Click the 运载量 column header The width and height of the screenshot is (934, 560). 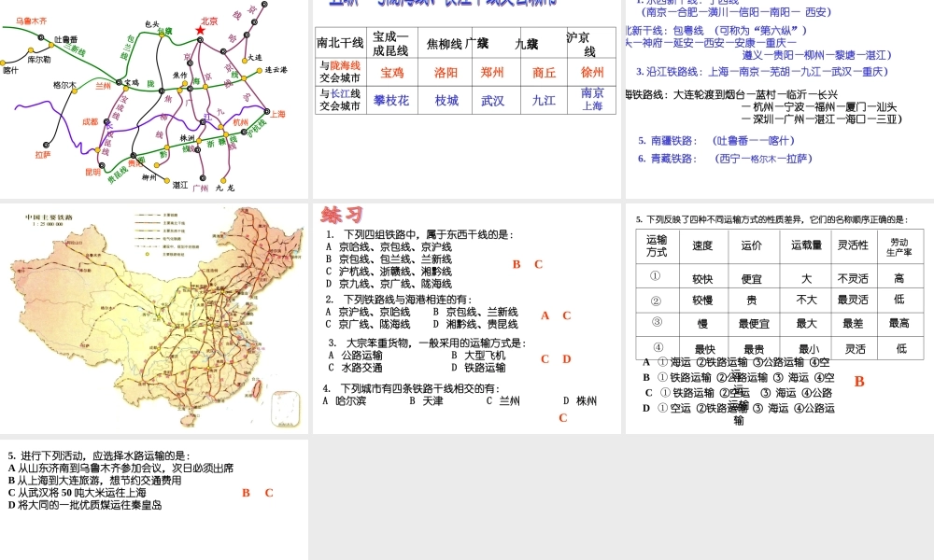click(x=806, y=245)
